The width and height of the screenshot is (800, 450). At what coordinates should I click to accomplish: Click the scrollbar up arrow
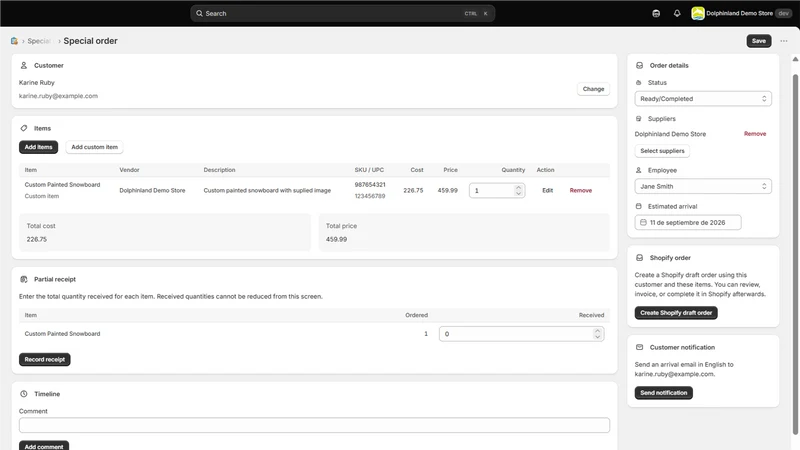[795, 59]
